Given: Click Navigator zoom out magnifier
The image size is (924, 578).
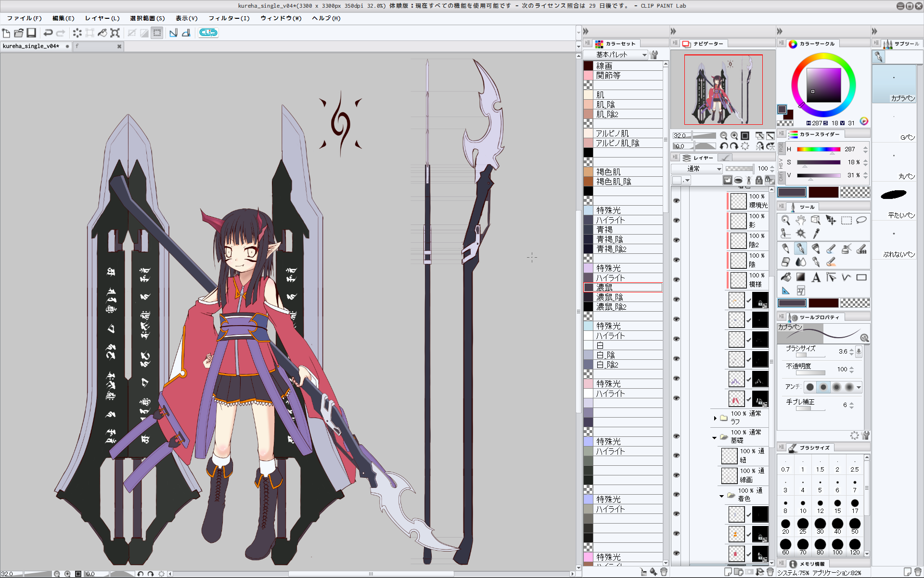Looking at the screenshot, I should pyautogui.click(x=723, y=136).
